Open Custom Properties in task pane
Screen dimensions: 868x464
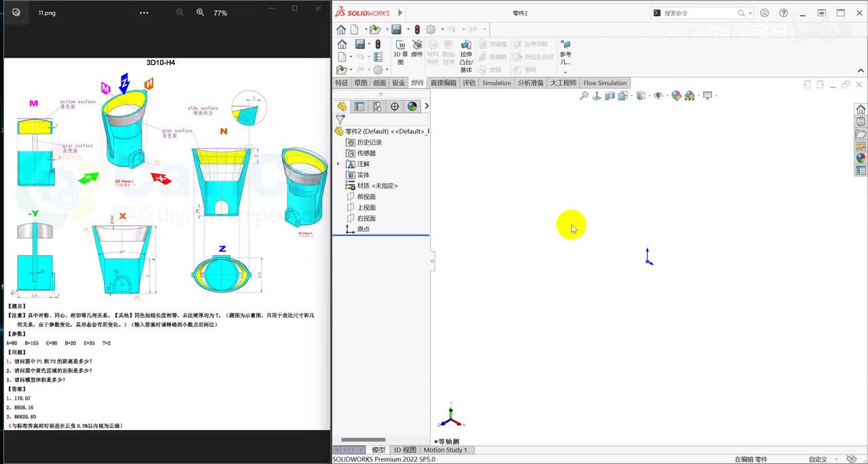tap(861, 170)
